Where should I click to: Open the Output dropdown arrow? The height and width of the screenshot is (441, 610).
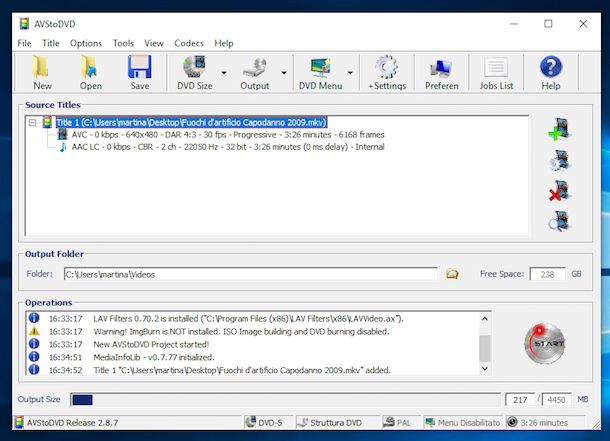284,73
